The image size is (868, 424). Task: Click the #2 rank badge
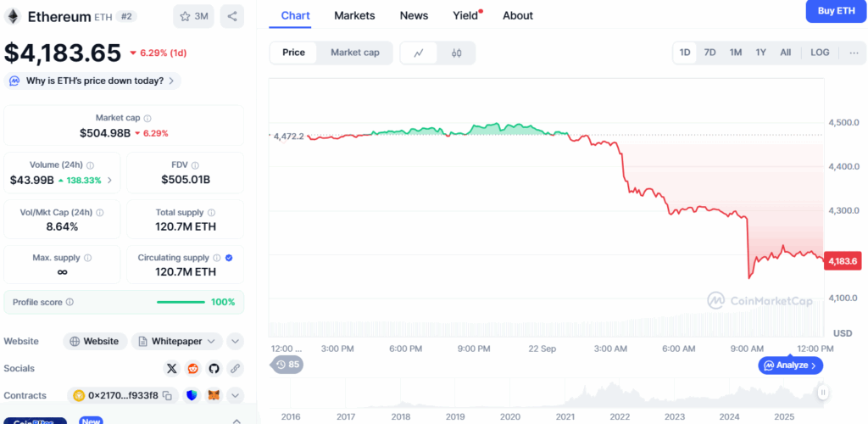pos(126,17)
